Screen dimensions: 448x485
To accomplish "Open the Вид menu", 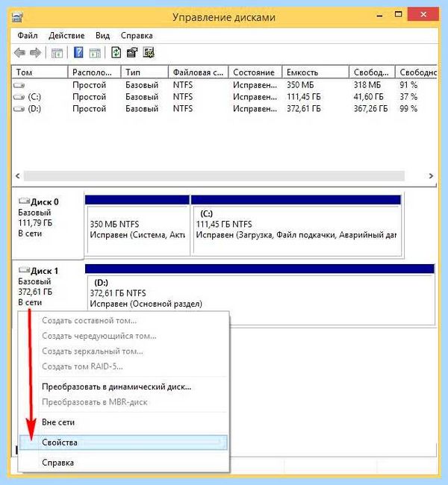I will 102,36.
